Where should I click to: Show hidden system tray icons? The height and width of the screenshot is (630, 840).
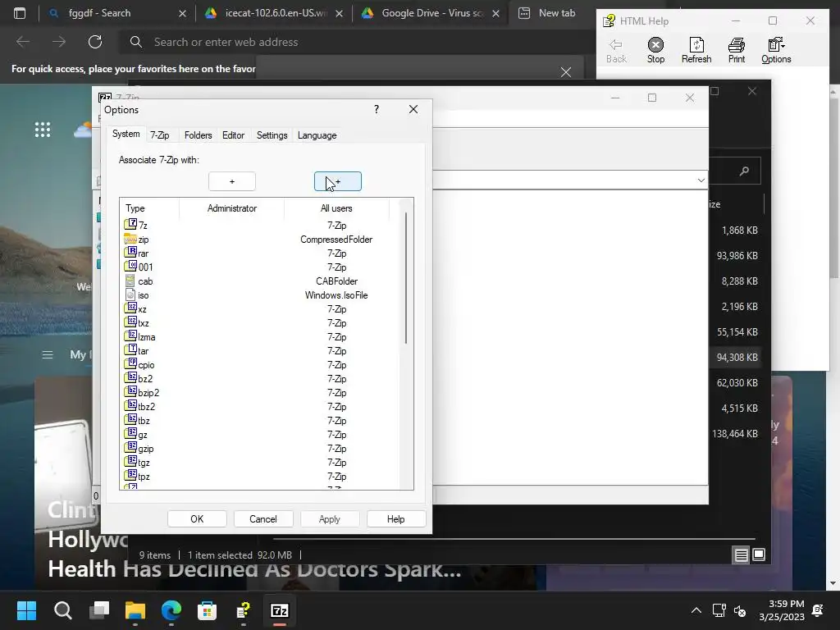(x=696, y=610)
